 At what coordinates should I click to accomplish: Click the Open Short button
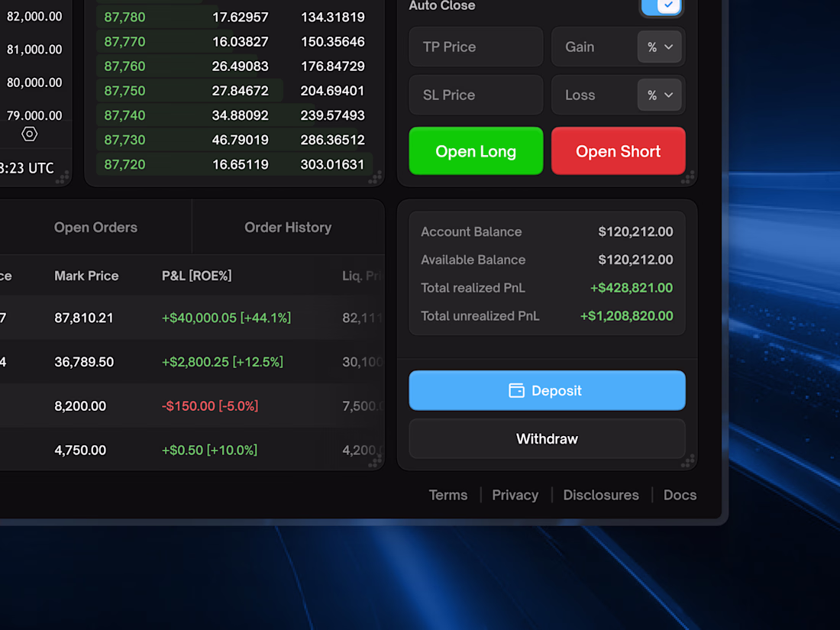click(x=619, y=151)
